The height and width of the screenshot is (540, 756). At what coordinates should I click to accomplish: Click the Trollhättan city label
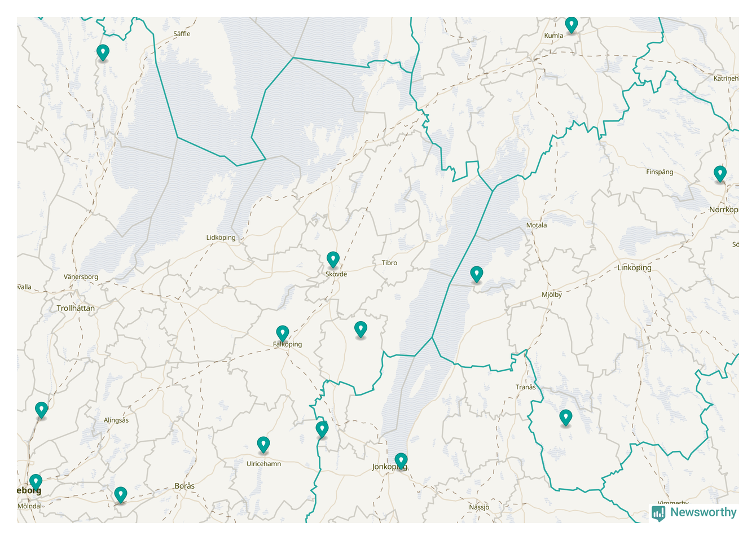(x=76, y=308)
